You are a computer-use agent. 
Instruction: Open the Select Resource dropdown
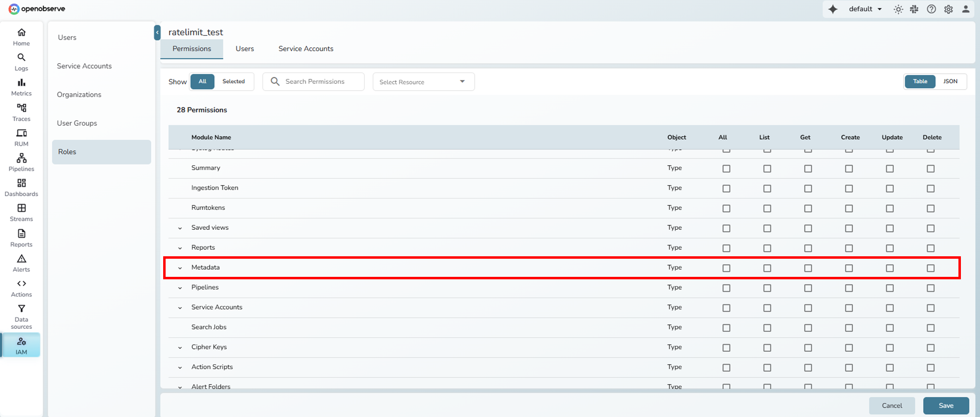423,82
